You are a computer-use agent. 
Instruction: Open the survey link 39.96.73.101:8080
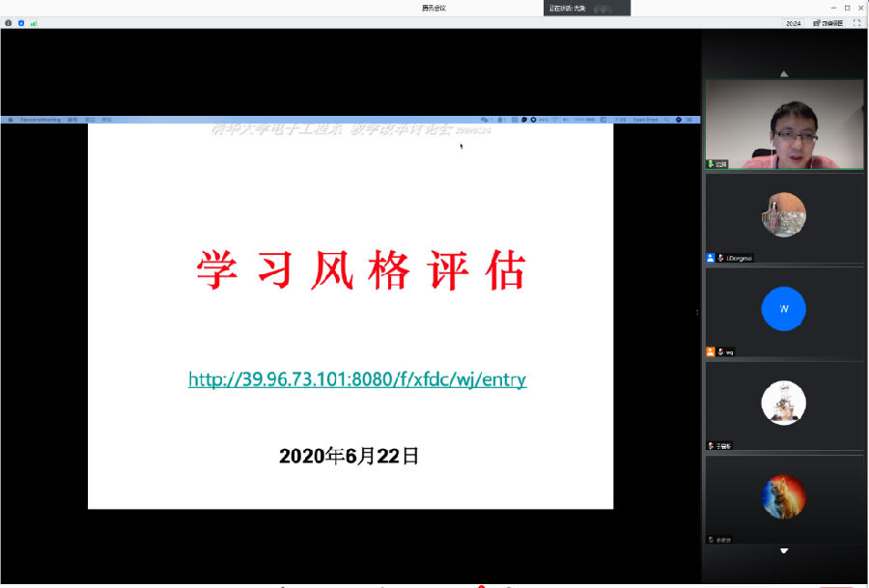pyautogui.click(x=357, y=378)
